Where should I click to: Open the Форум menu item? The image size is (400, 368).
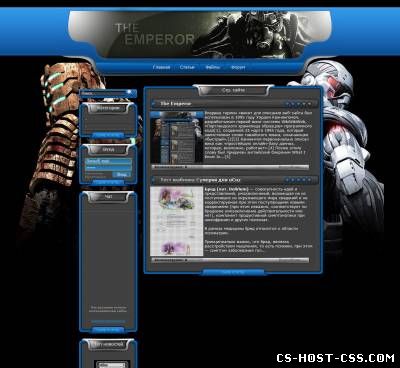(x=238, y=67)
